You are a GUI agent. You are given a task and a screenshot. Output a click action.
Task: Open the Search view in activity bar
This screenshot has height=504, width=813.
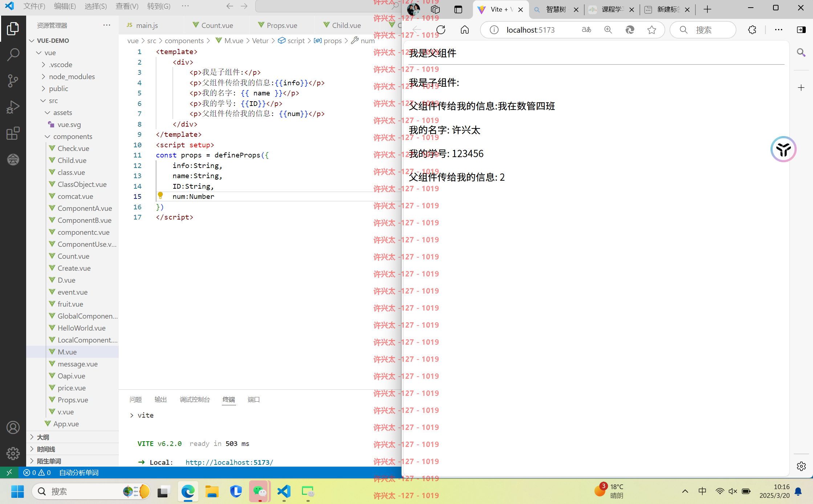pos(13,55)
